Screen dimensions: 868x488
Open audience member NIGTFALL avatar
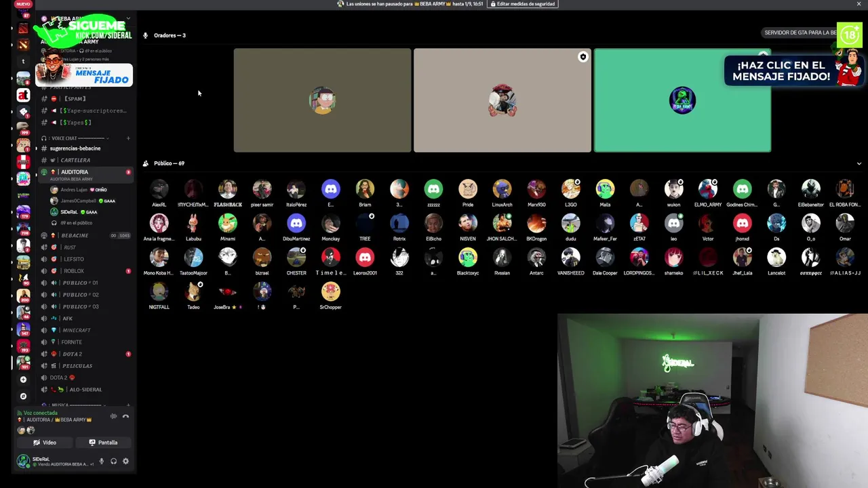coord(159,292)
